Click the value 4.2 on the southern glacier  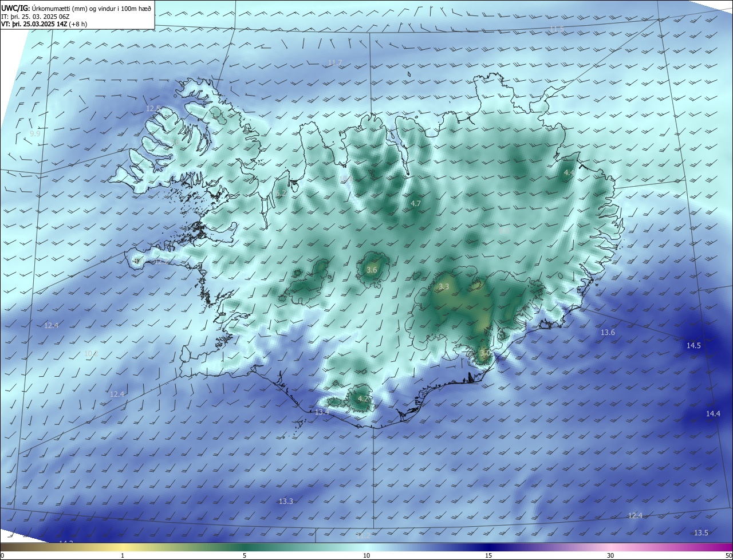pos(363,399)
